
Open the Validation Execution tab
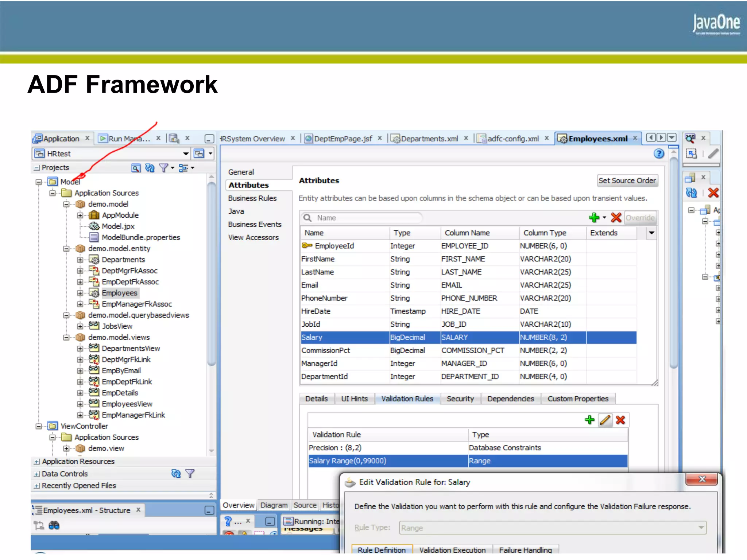point(452,549)
